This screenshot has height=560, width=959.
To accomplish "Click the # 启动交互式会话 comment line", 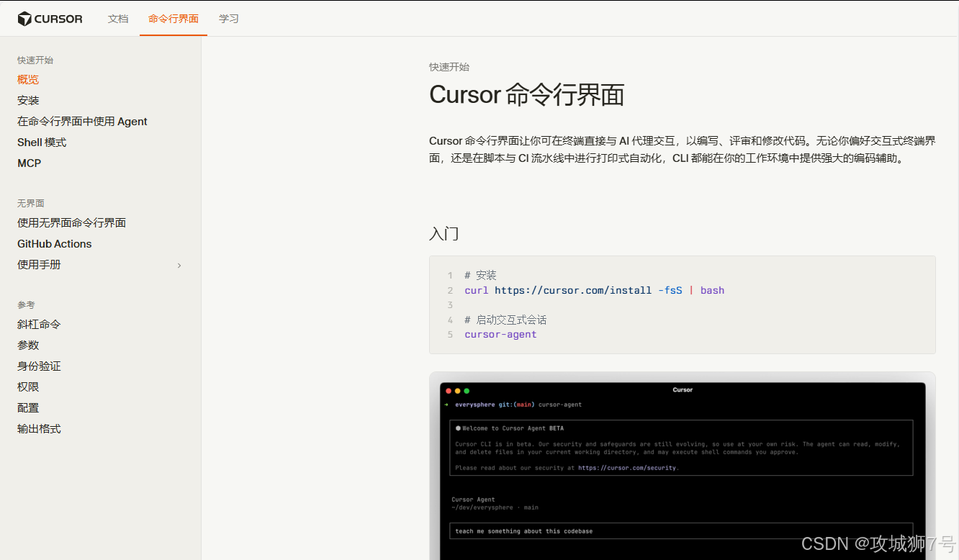I will click(505, 320).
